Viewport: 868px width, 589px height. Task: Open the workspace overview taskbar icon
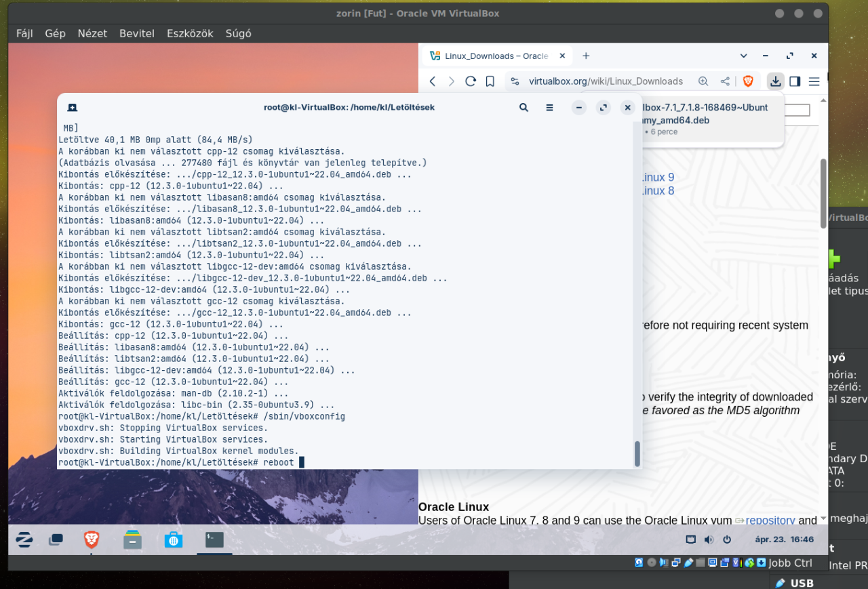56,540
